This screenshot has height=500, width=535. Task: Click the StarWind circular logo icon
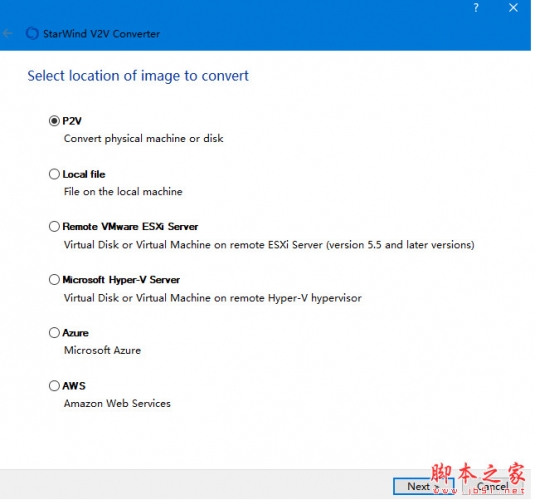[32, 33]
